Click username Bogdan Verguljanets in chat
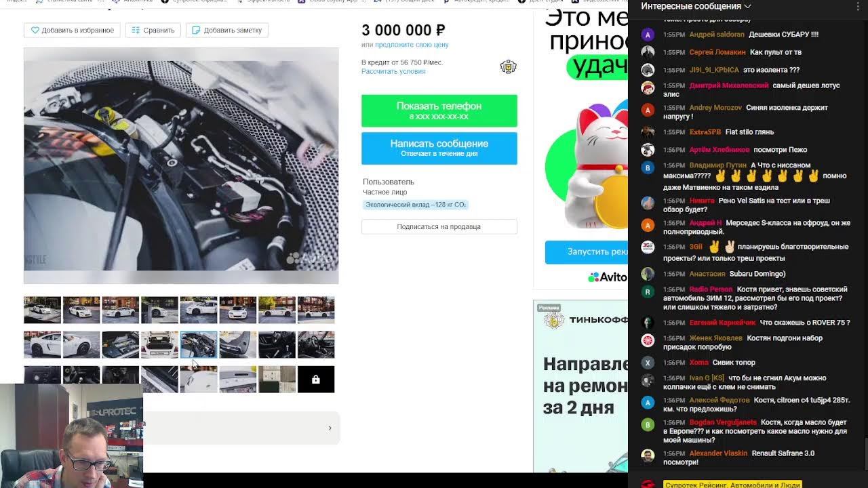Screen dimensions: 868x488 coord(723,422)
